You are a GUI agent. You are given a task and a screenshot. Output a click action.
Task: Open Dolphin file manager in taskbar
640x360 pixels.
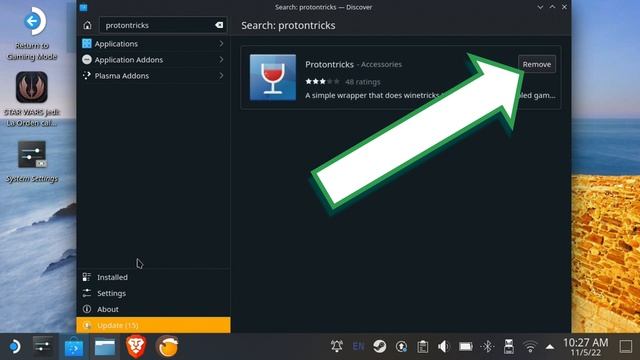pyautogui.click(x=105, y=347)
